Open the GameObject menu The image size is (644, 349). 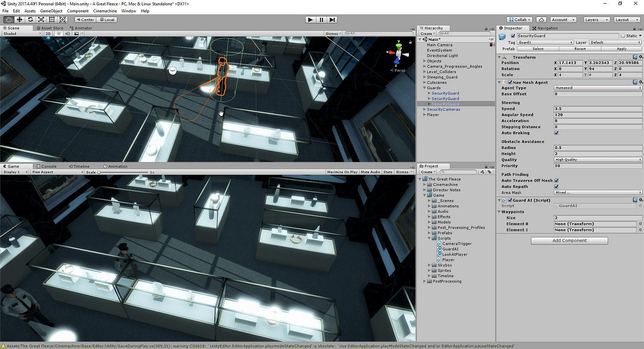pyautogui.click(x=52, y=11)
